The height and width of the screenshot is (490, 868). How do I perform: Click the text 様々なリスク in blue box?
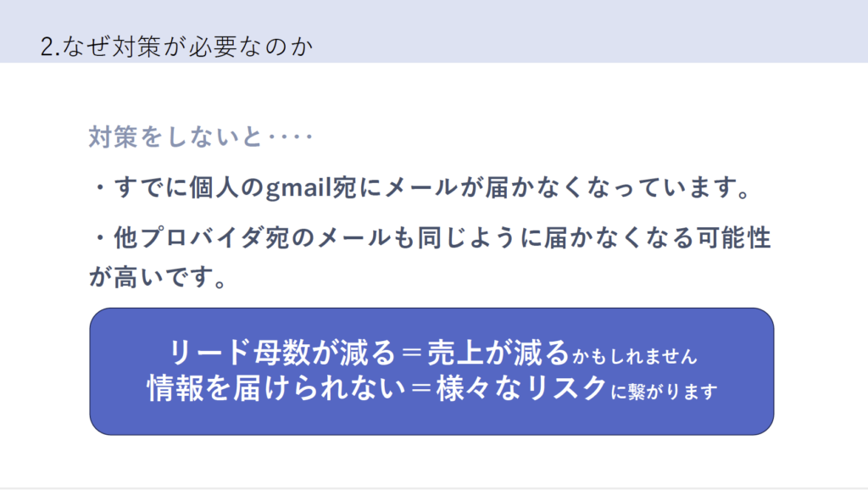click(521, 387)
